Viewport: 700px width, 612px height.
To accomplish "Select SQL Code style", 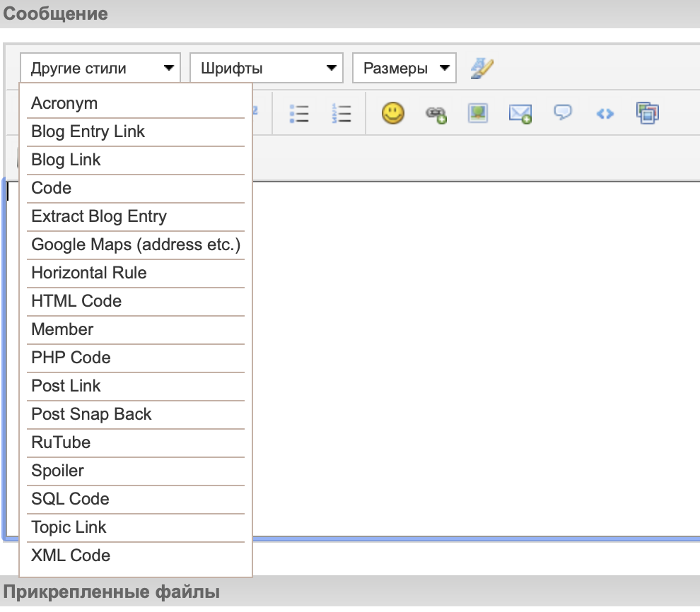I will pos(136,499).
